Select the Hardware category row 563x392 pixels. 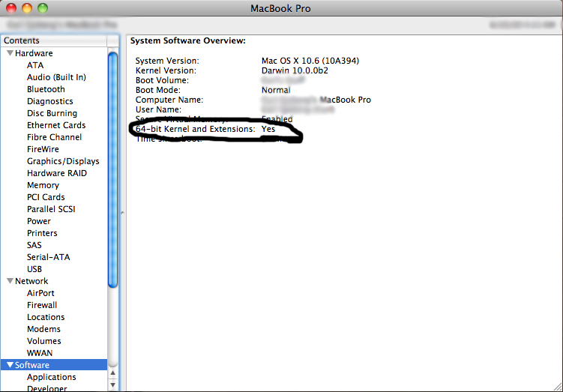tap(54, 53)
